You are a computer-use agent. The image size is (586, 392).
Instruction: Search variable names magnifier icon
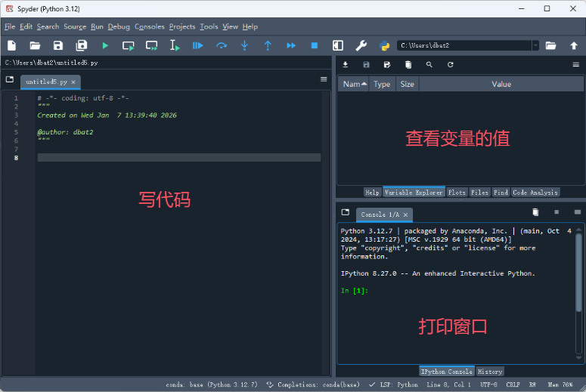[x=429, y=65]
